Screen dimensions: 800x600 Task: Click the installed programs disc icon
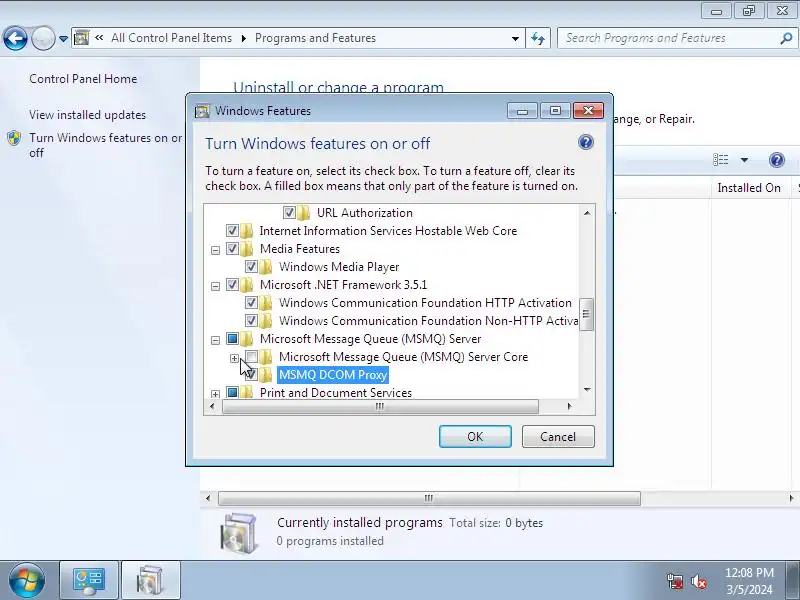tap(239, 532)
